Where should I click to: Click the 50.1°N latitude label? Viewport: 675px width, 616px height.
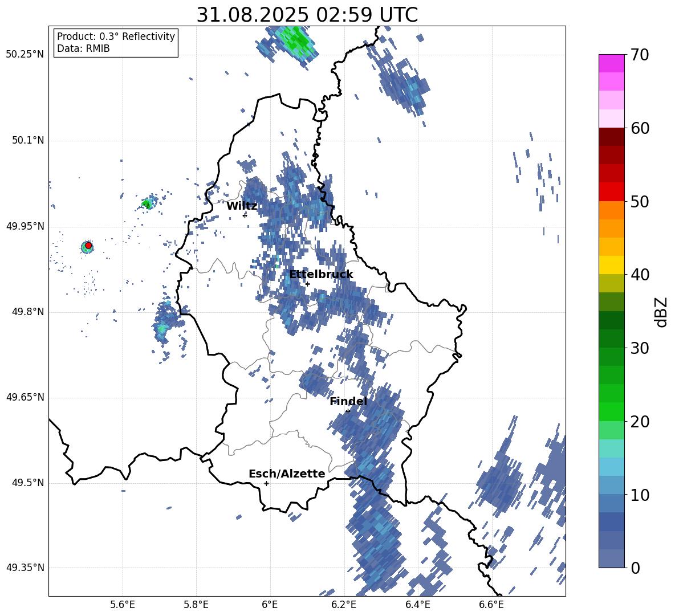pyautogui.click(x=27, y=141)
